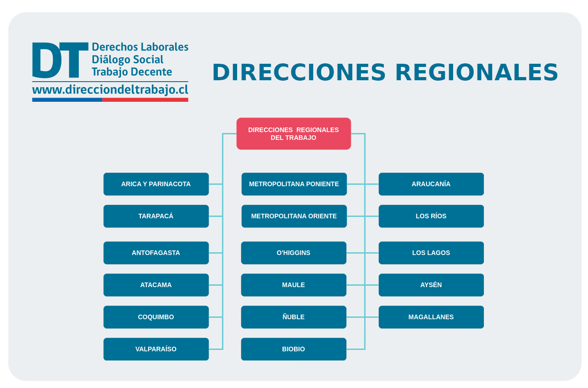Click the Maule region box
This screenshot has width=588, height=388.
[x=294, y=285]
